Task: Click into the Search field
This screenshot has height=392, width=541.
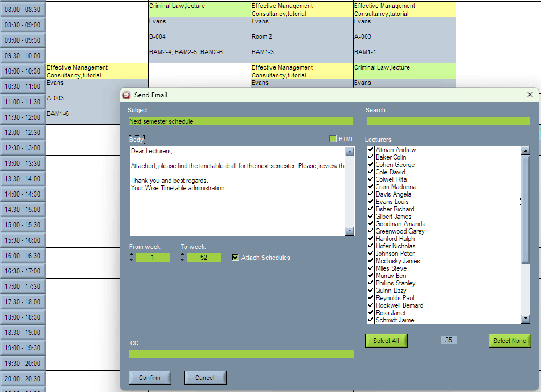Action: [x=448, y=121]
